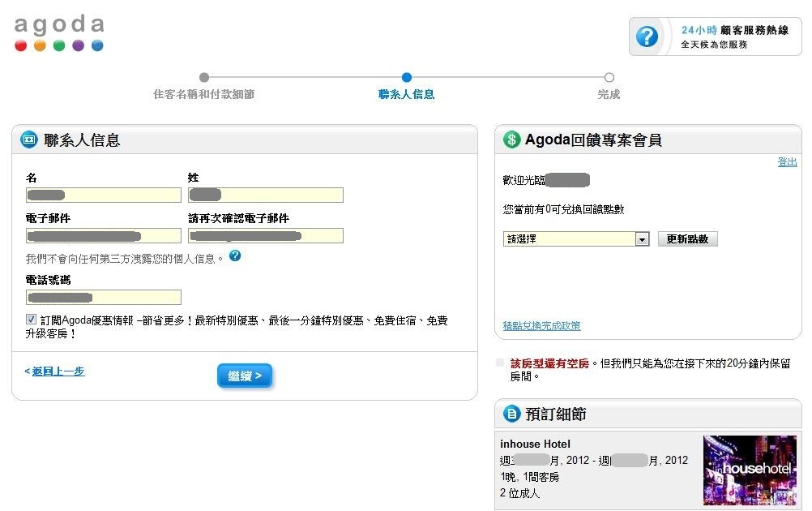Click the inhouse hotel thumbnail image
The width and height of the screenshot is (812, 511).
(750, 470)
